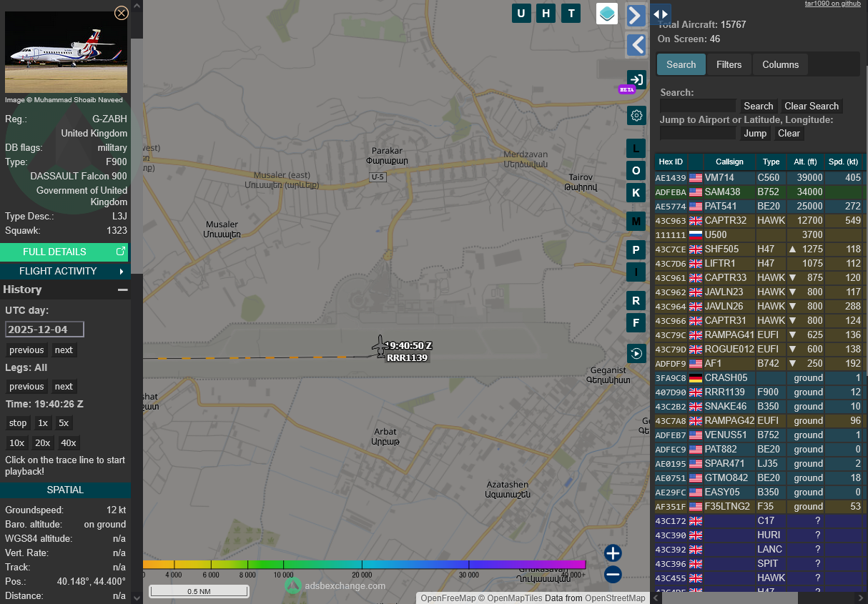Click the login arrow icon

(636, 79)
